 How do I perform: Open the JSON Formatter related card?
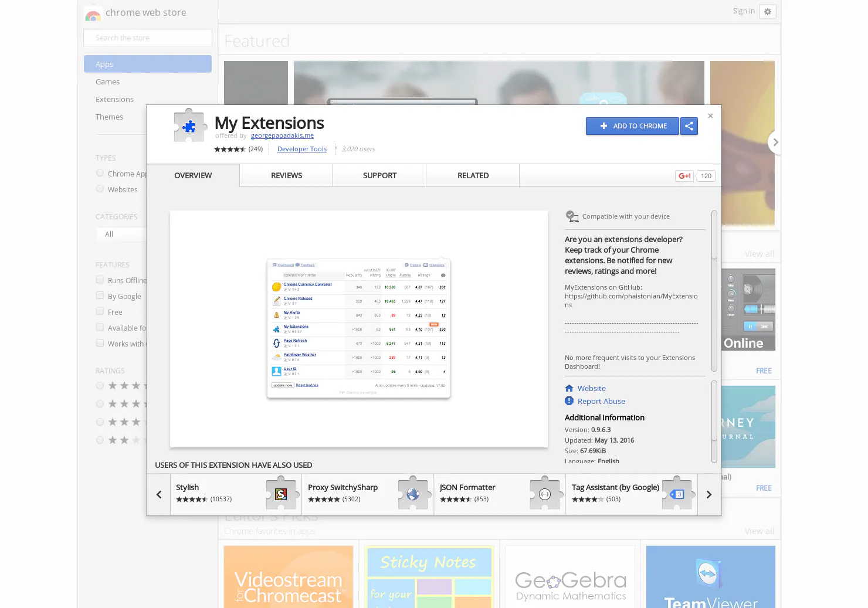pos(500,494)
